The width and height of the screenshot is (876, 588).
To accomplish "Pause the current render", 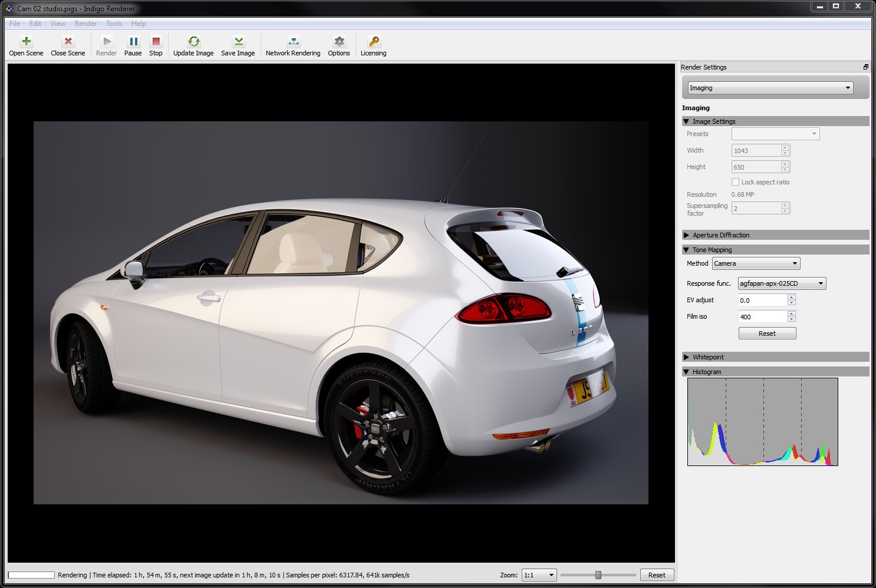I will (133, 42).
